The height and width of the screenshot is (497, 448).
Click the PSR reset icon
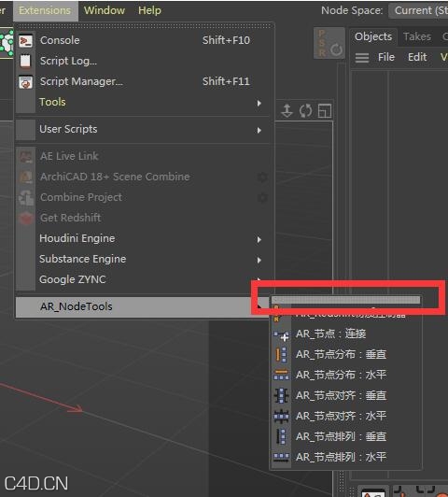(329, 43)
